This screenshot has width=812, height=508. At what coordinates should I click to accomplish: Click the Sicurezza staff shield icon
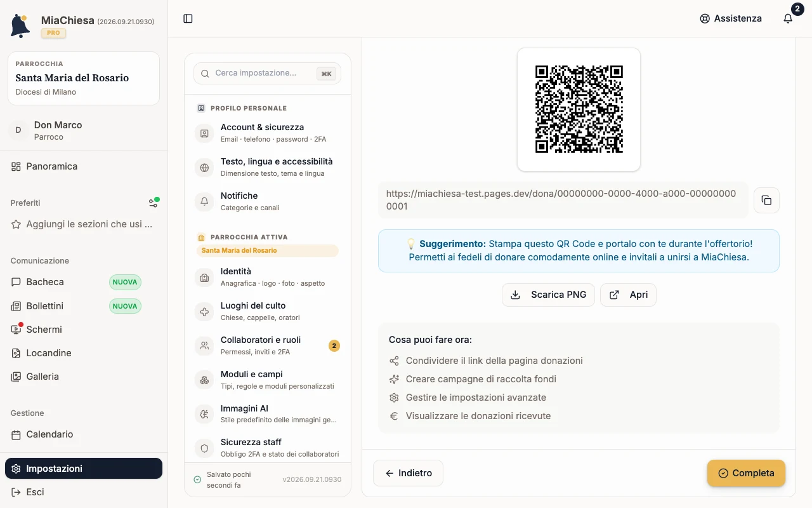[204, 448]
